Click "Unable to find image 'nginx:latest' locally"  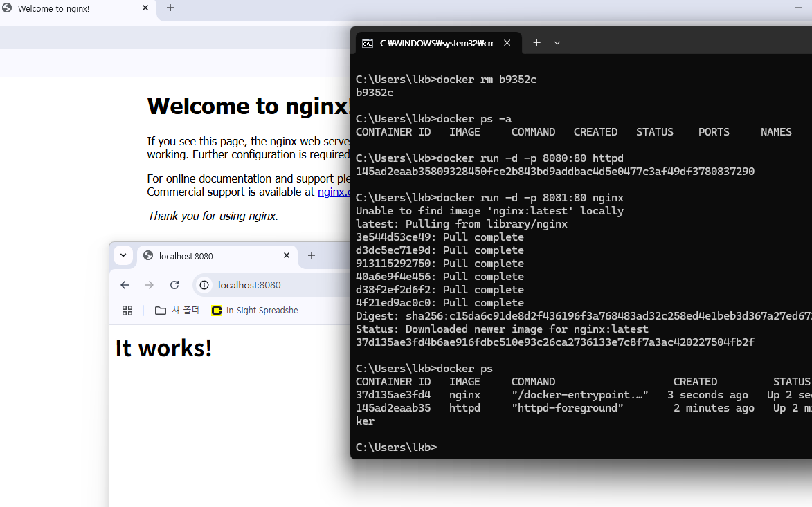click(489, 211)
